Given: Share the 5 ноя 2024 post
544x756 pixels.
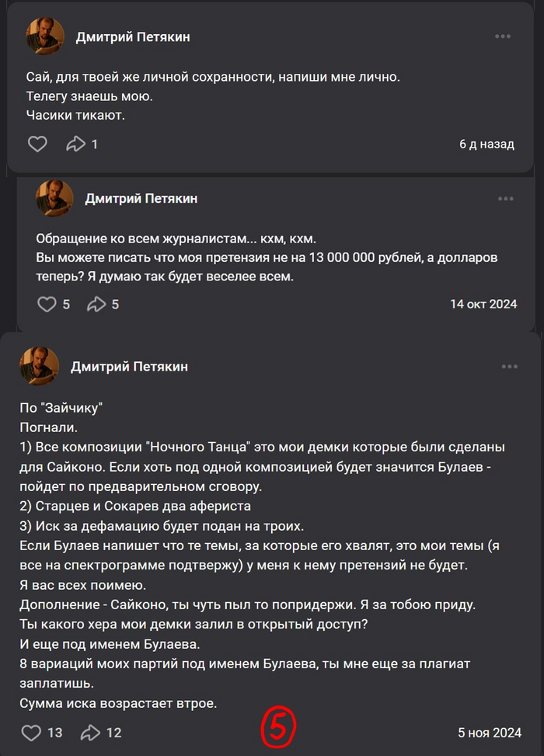Looking at the screenshot, I should pos(92,732).
